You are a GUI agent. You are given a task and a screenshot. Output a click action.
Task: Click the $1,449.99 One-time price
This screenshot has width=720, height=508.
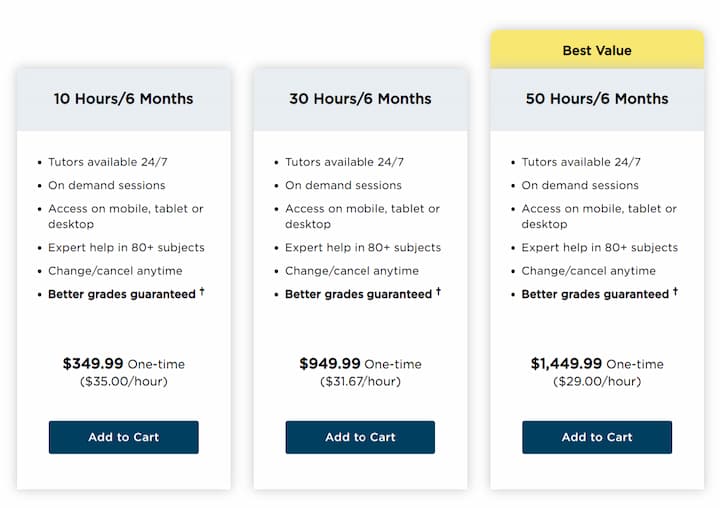point(597,364)
